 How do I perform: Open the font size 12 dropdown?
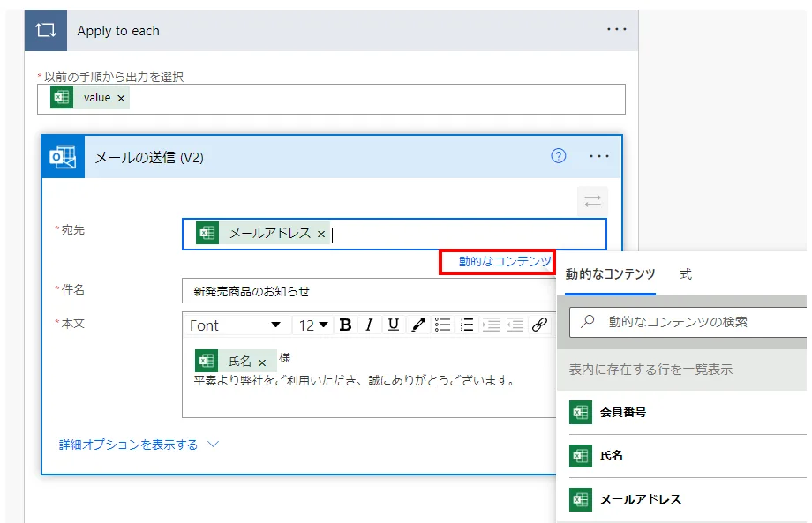point(312,325)
